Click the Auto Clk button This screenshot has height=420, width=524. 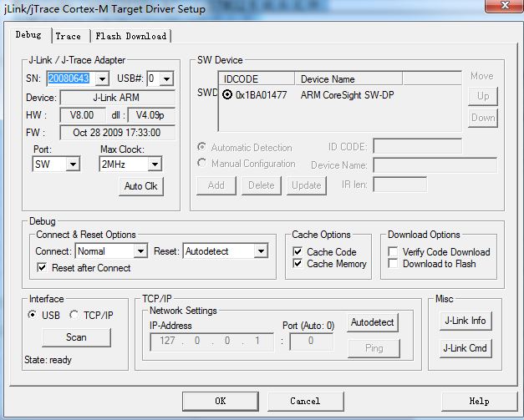(140, 186)
